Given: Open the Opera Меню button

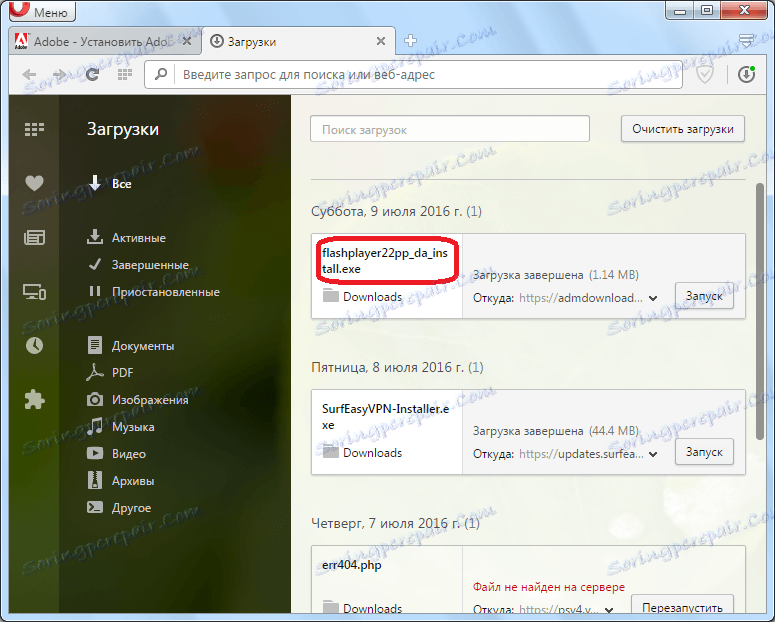Looking at the screenshot, I should pos(42,11).
